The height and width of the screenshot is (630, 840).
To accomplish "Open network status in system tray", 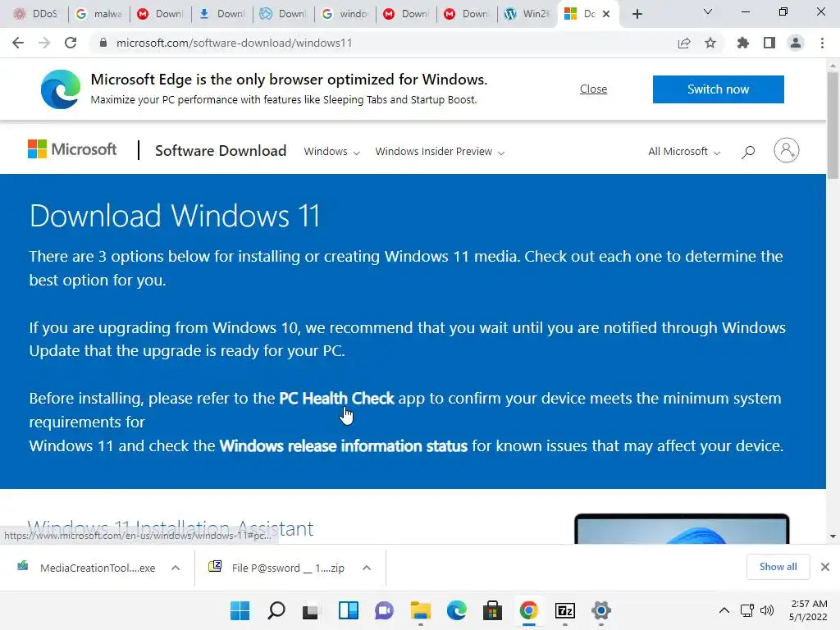I will coord(746,610).
